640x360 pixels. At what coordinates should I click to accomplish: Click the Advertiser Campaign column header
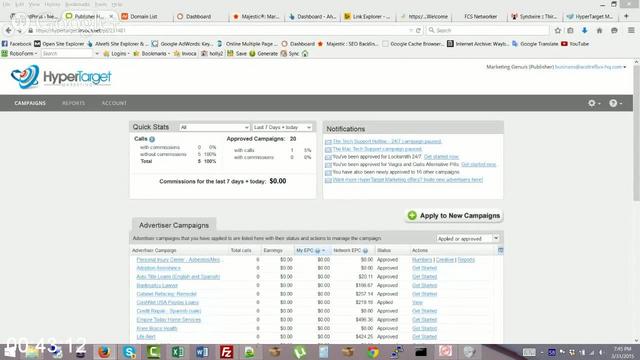pos(154,250)
